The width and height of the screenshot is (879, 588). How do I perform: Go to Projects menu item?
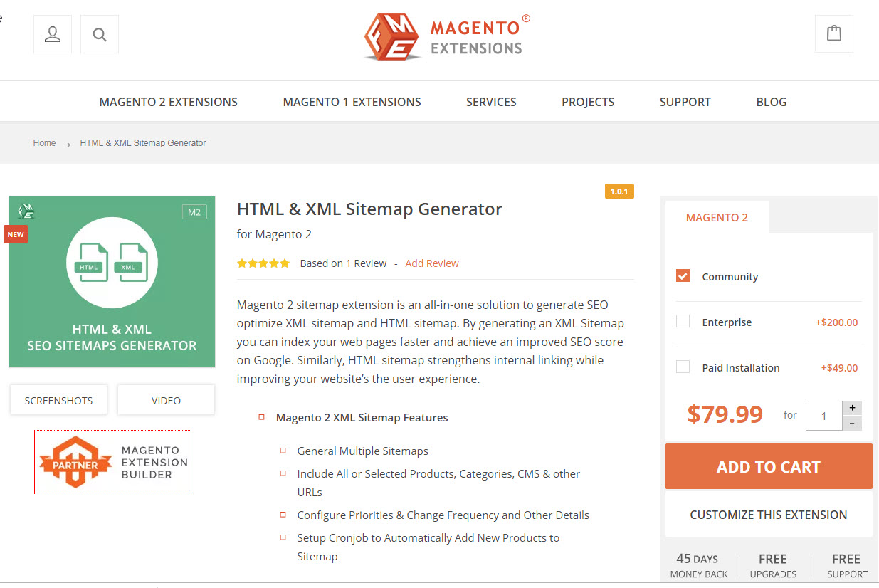588,102
